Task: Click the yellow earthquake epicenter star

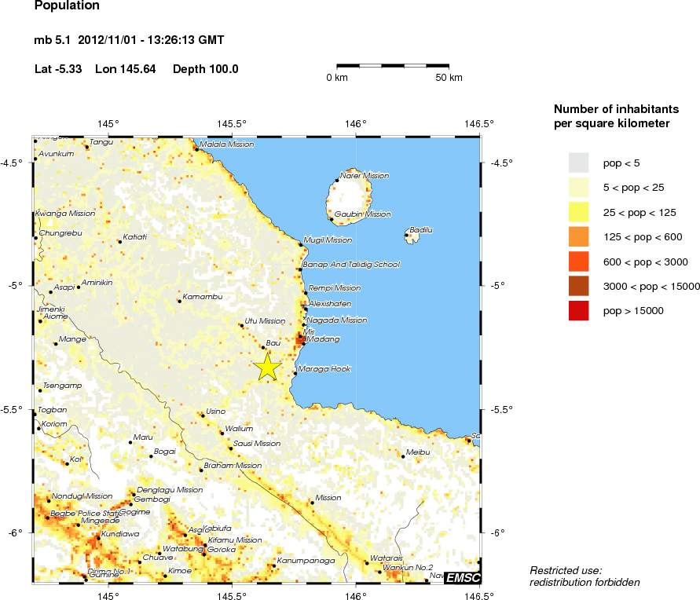Action: pyautogui.click(x=267, y=367)
